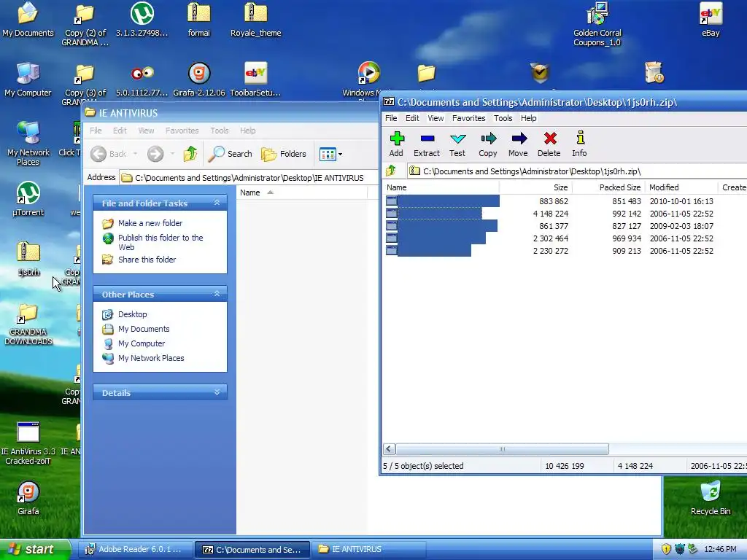This screenshot has width=747, height=560.
Task: Select the 1js0rh zip icon on desktop
Action: coord(28,259)
